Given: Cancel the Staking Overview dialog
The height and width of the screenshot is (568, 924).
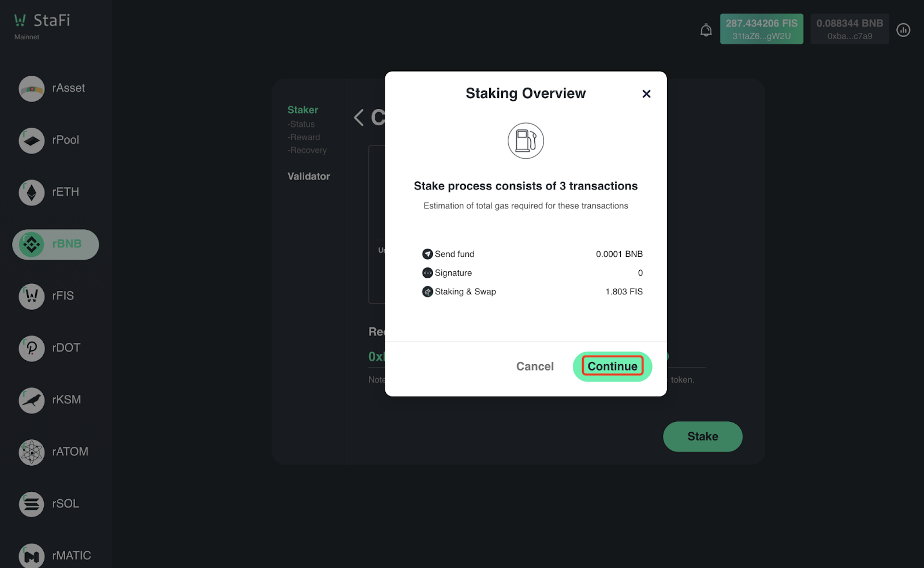Looking at the screenshot, I should 535,367.
